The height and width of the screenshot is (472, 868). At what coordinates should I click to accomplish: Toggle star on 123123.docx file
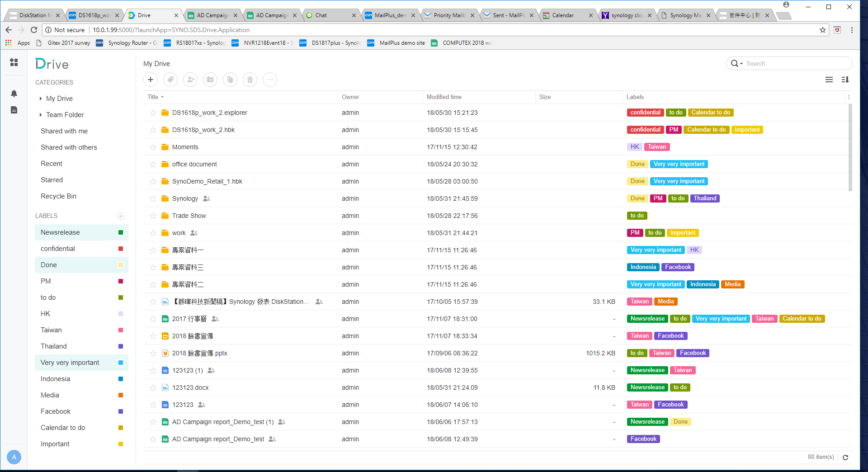click(x=153, y=388)
